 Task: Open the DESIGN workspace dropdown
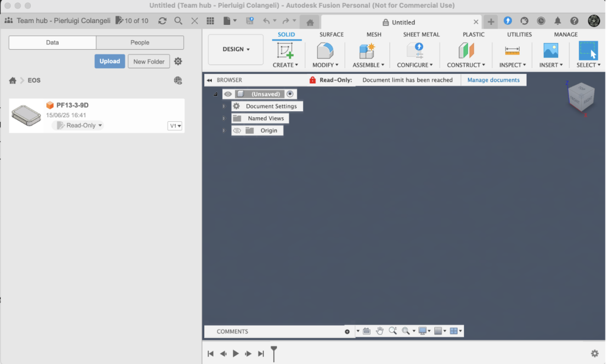click(x=236, y=50)
